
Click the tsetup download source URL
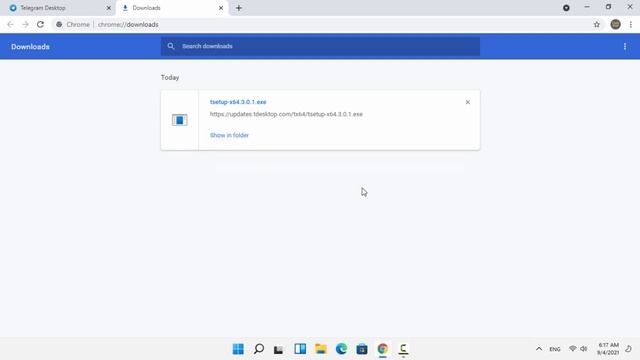[286, 114]
